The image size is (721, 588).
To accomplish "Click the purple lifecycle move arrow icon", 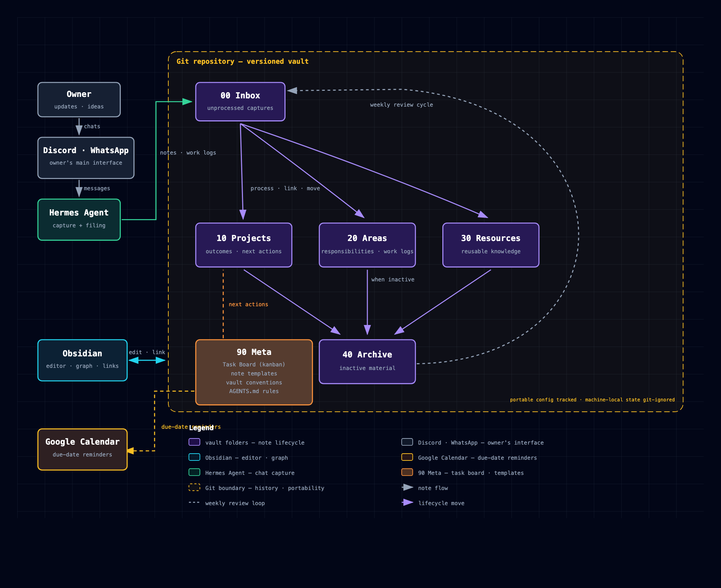I will 408,503.
